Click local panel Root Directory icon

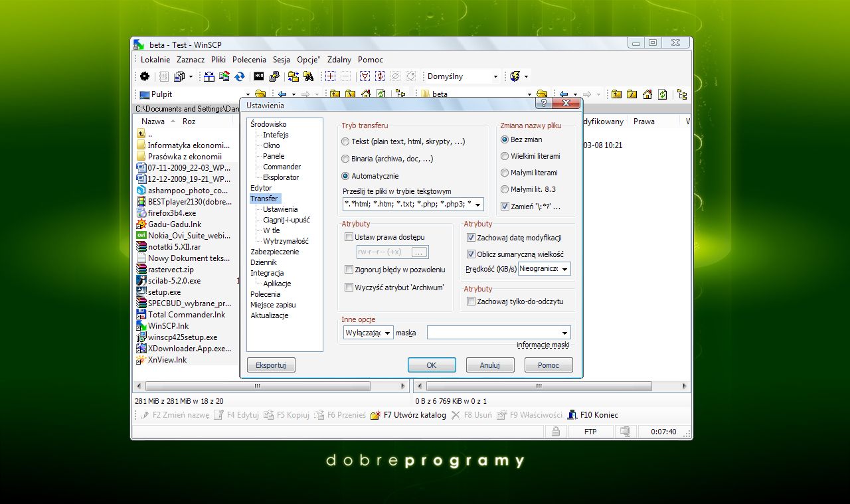pyautogui.click(x=350, y=94)
